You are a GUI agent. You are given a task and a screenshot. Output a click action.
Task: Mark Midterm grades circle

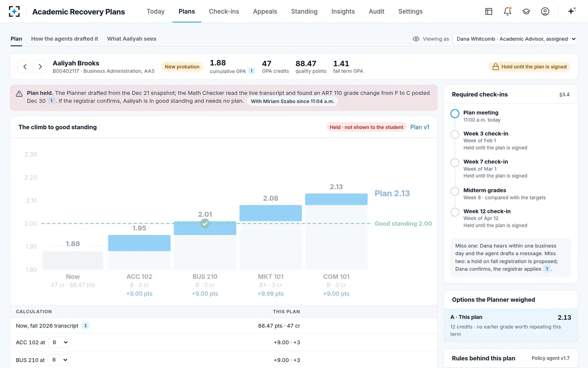coord(455,191)
